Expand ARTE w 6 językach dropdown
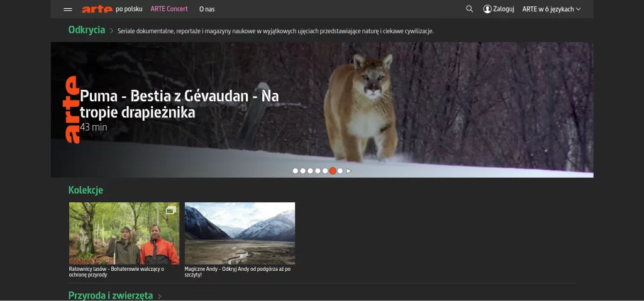This screenshot has height=301, width=644. [x=551, y=9]
